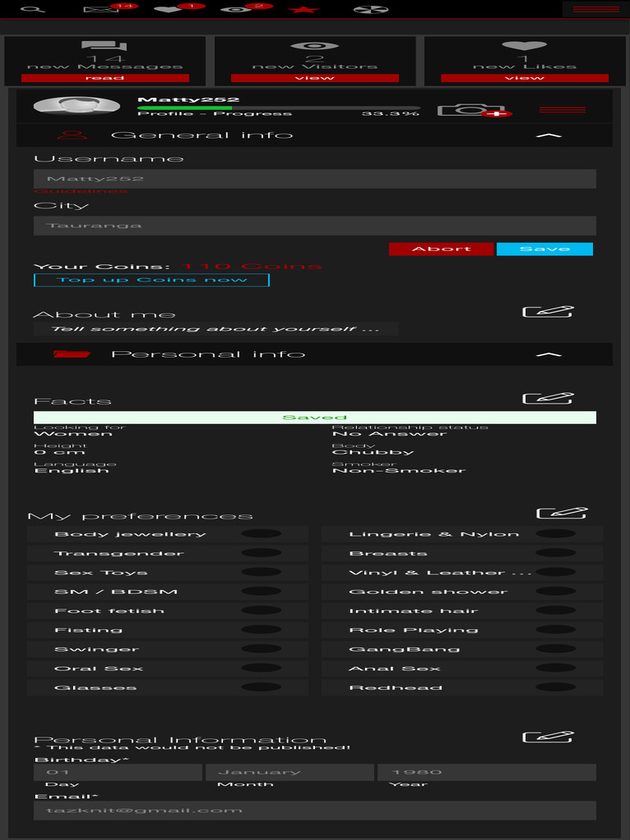Edit My preferences with pencil icon
Viewport: 630px width, 840px height.
point(562,513)
